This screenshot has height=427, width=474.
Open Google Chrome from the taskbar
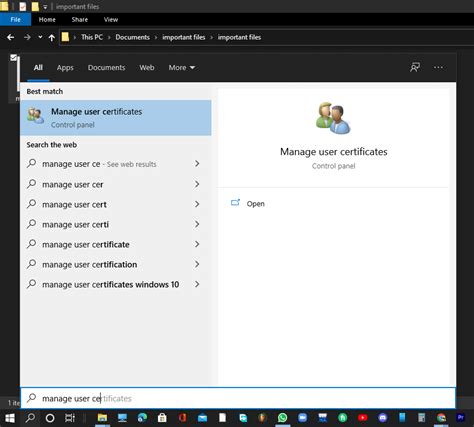[x=442, y=418]
